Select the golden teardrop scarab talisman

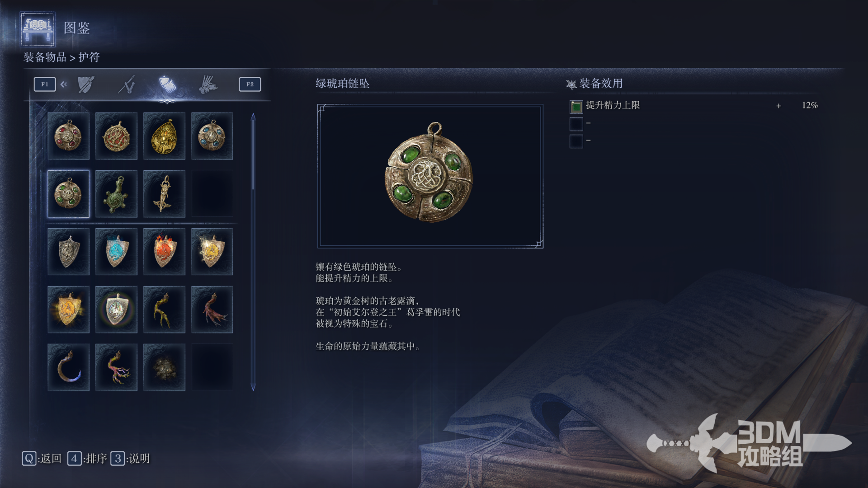pyautogui.click(x=164, y=136)
